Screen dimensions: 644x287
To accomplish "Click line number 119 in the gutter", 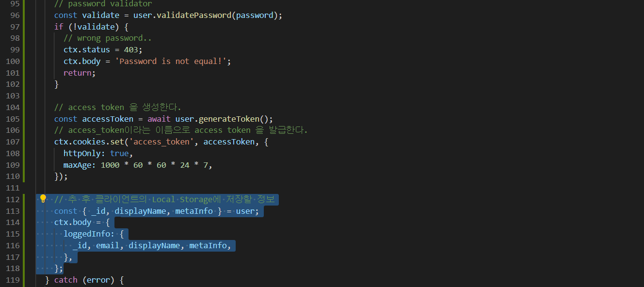I will 13,280.
